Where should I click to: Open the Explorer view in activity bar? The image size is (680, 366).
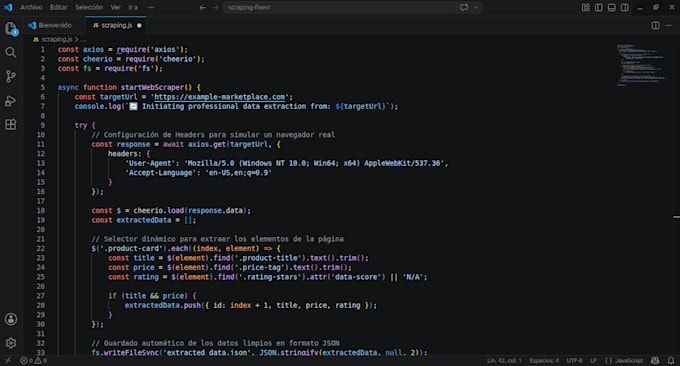(x=11, y=29)
